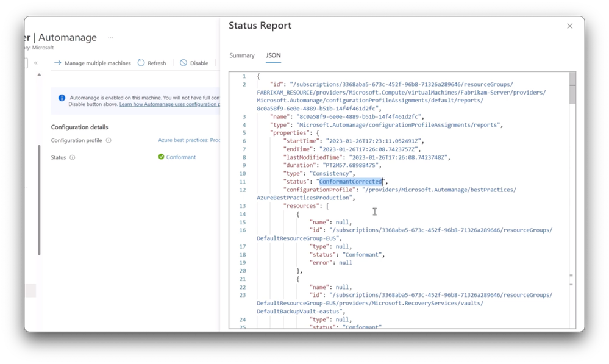Click duration value PT2M57.6898847S
The height and width of the screenshot is (364, 609).
point(351,165)
